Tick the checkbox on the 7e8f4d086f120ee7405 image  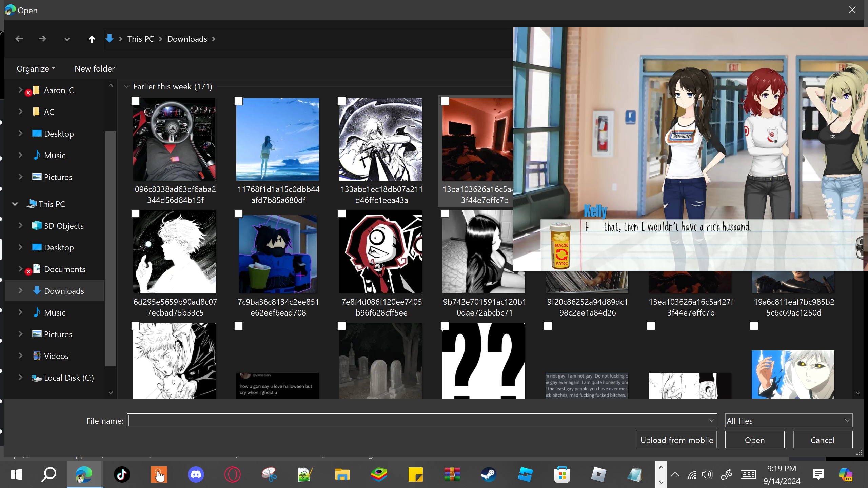[342, 213]
